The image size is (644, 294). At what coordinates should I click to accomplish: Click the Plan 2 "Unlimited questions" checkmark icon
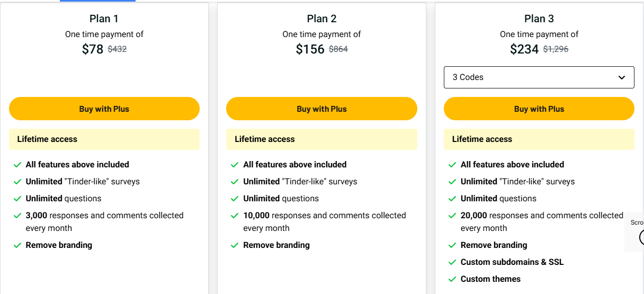[x=235, y=199]
